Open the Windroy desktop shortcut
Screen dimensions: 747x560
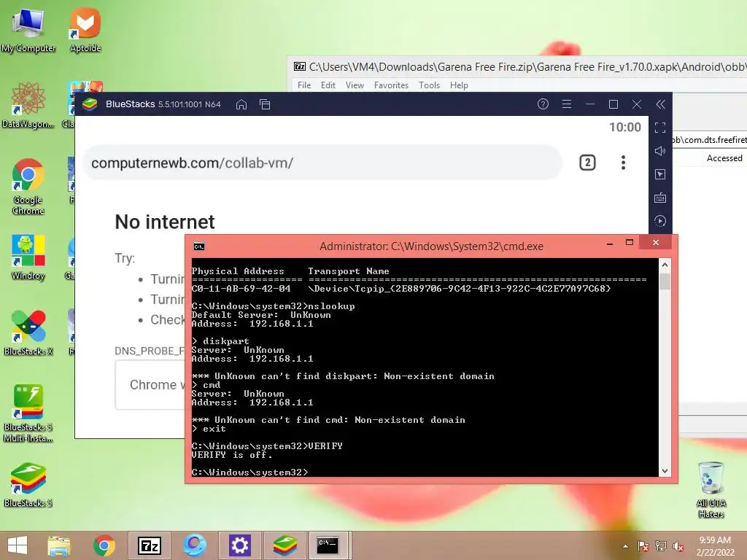click(x=28, y=257)
